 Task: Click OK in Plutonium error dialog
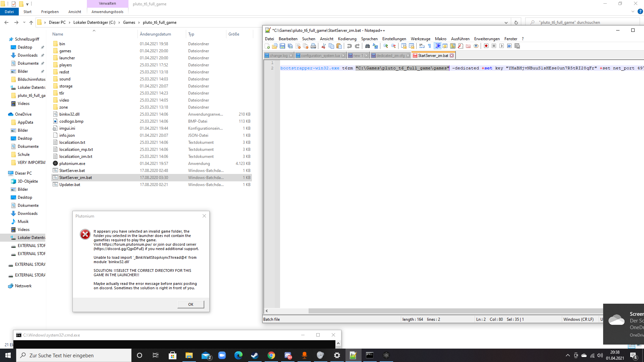coord(191,304)
